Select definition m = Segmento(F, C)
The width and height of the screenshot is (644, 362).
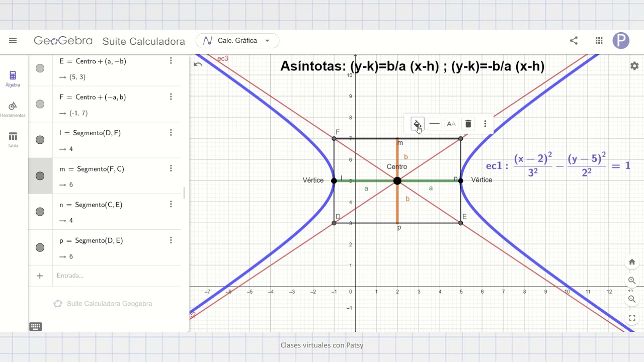point(92,169)
